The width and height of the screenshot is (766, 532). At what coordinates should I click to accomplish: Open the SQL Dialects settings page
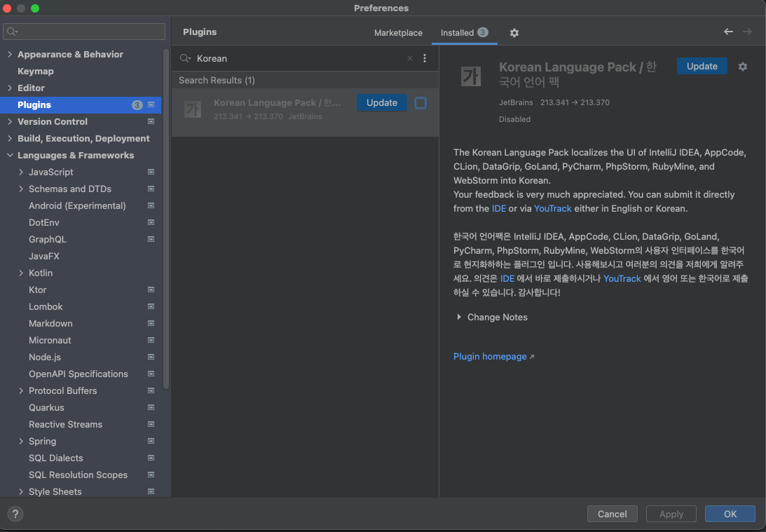tap(55, 458)
